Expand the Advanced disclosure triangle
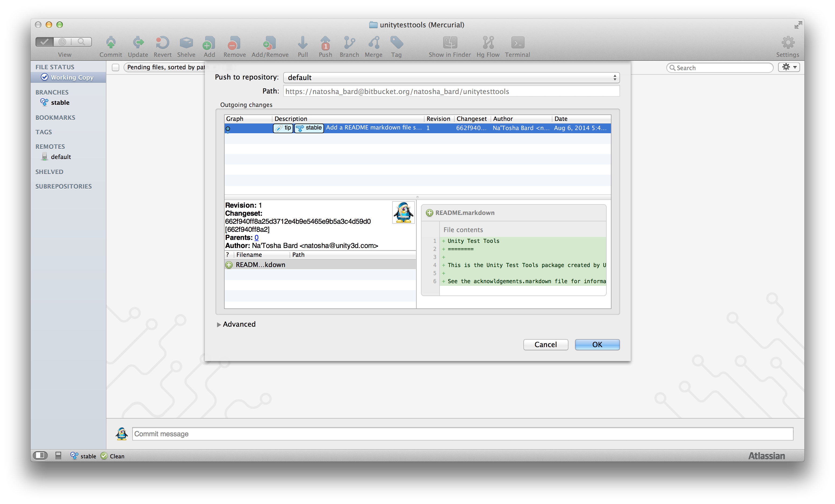This screenshot has width=835, height=504. point(219,324)
